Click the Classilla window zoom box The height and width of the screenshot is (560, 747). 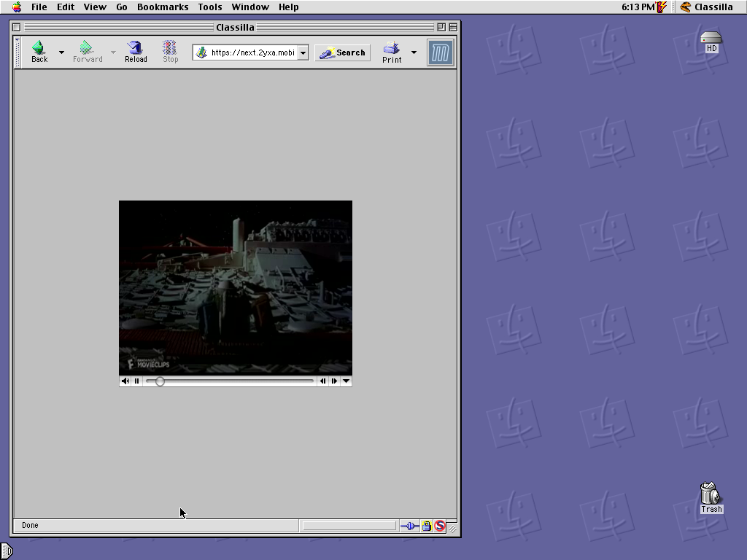tap(441, 27)
